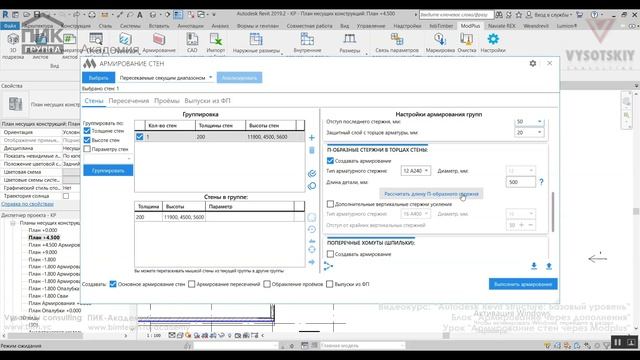Viewport: 640px width, 360px height.
Task: Click the load settings upload arrow icon
Action: pos(549,266)
